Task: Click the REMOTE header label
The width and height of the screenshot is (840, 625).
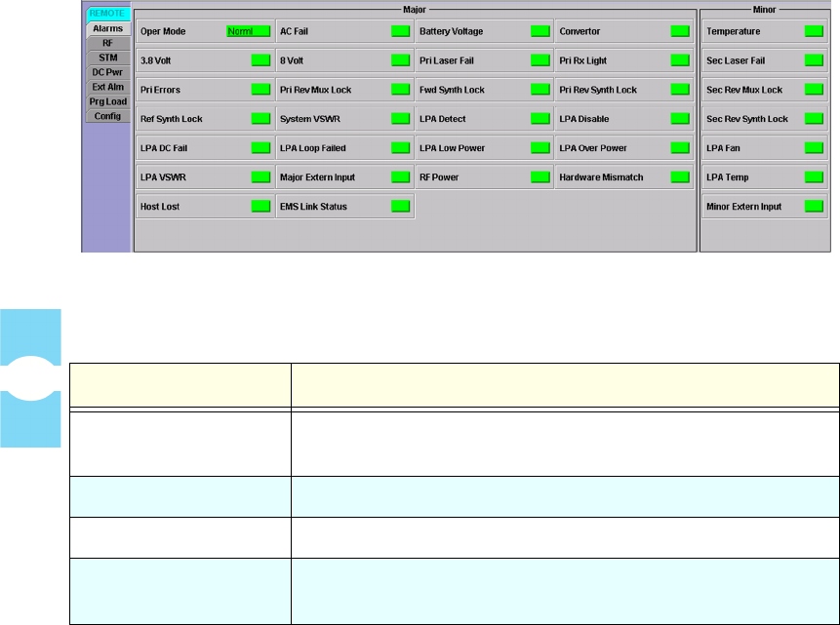Action: [107, 14]
